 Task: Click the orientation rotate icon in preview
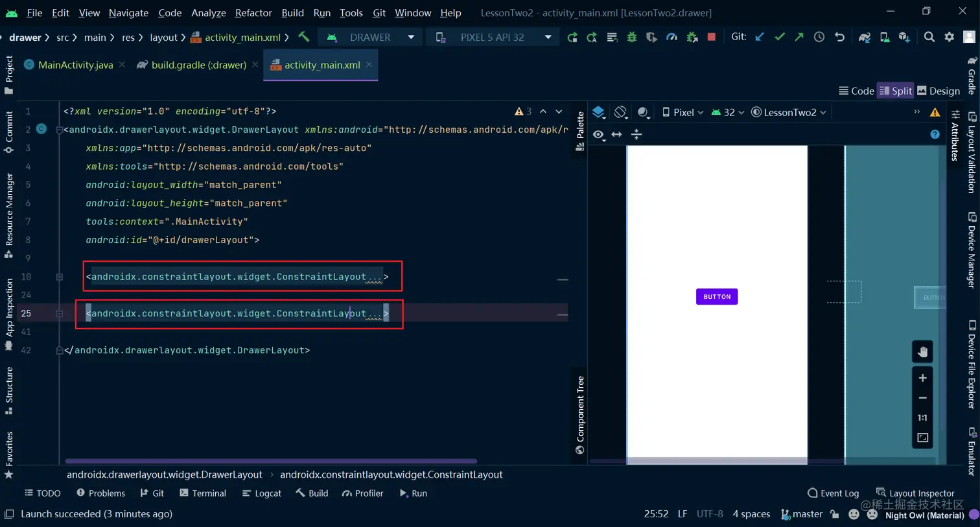pyautogui.click(x=621, y=112)
